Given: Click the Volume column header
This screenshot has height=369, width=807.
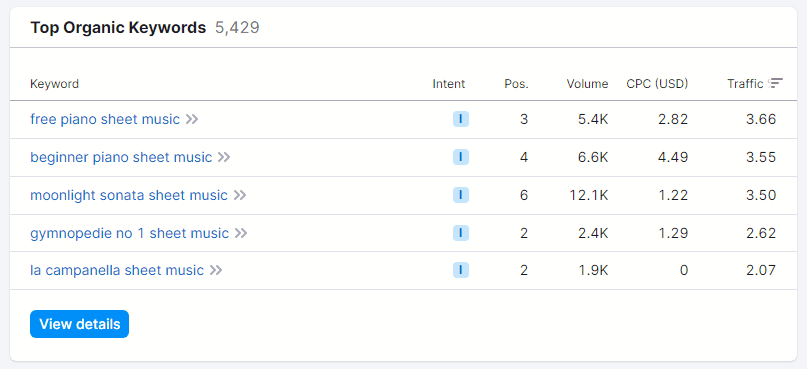Looking at the screenshot, I should [587, 84].
